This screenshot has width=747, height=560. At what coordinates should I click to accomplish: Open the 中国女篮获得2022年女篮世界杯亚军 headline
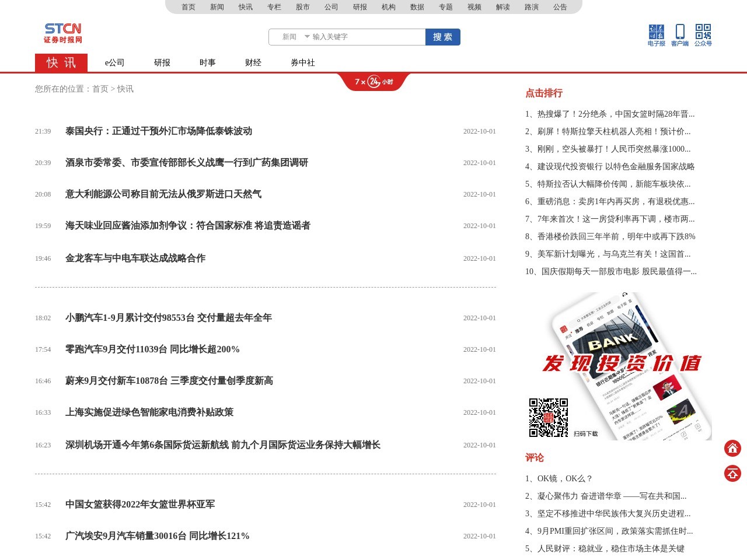click(139, 504)
